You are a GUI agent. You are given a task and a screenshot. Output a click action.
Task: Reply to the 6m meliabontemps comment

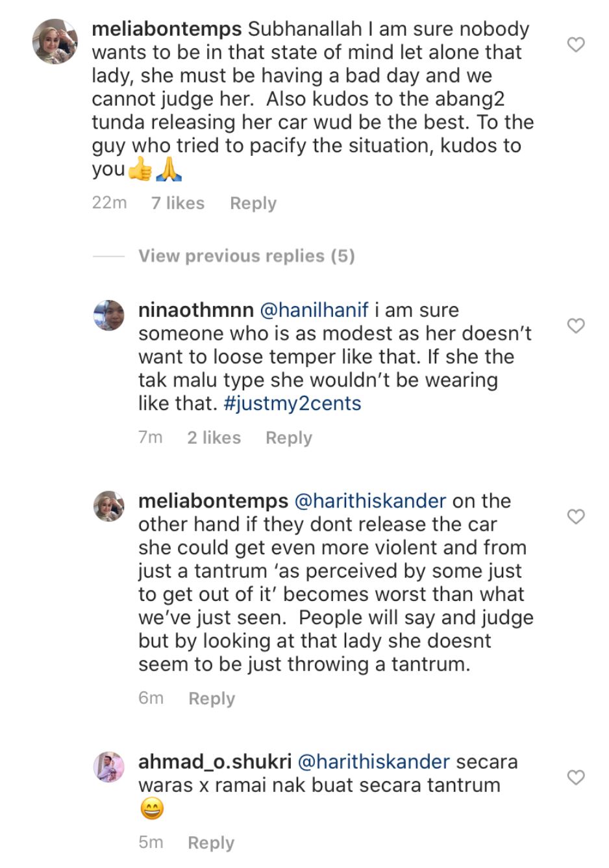[211, 698]
